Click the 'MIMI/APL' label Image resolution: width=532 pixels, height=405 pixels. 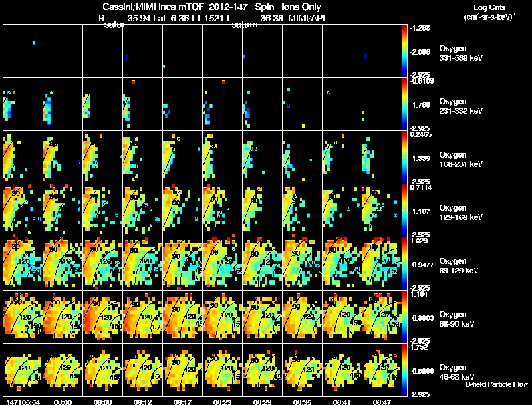pos(308,18)
